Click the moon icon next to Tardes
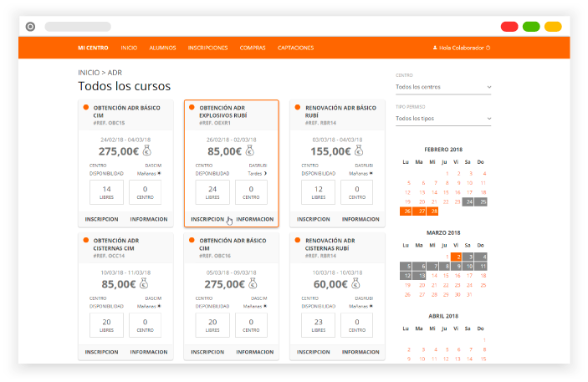The height and width of the screenshot is (382, 588). (265, 173)
